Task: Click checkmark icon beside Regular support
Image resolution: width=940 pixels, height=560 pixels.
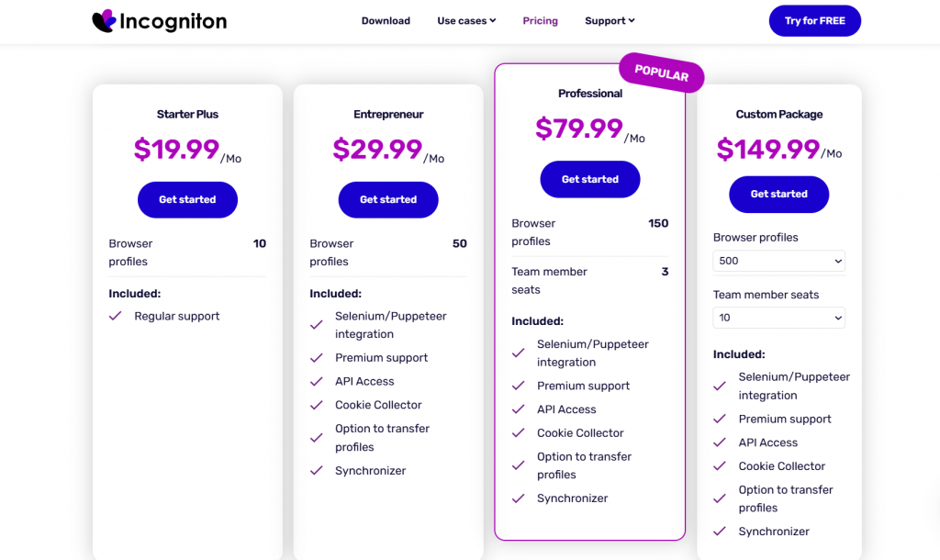Action: point(116,316)
